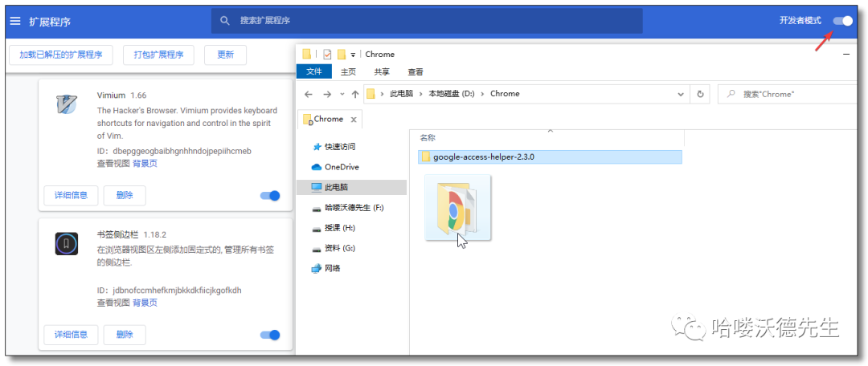Click the bookmark sidebar extension logo
This screenshot has width=868, height=366.
(x=67, y=244)
